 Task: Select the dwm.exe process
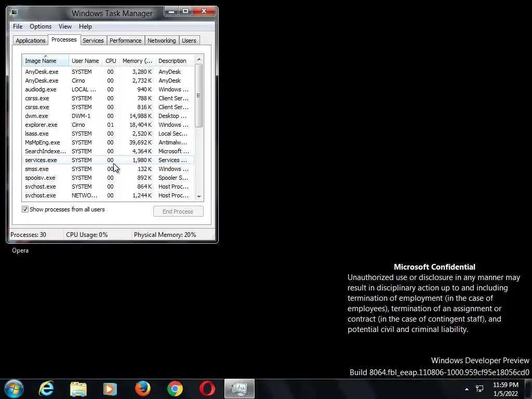pyautogui.click(x=108, y=116)
